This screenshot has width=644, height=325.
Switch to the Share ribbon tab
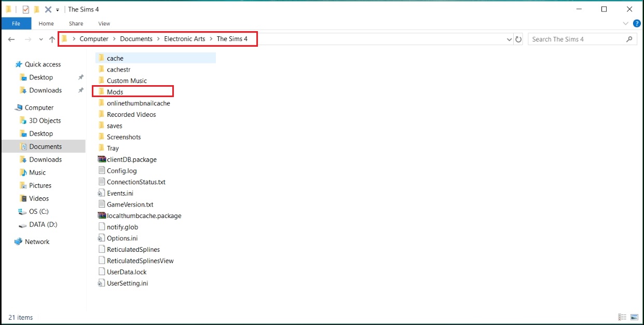(76, 23)
